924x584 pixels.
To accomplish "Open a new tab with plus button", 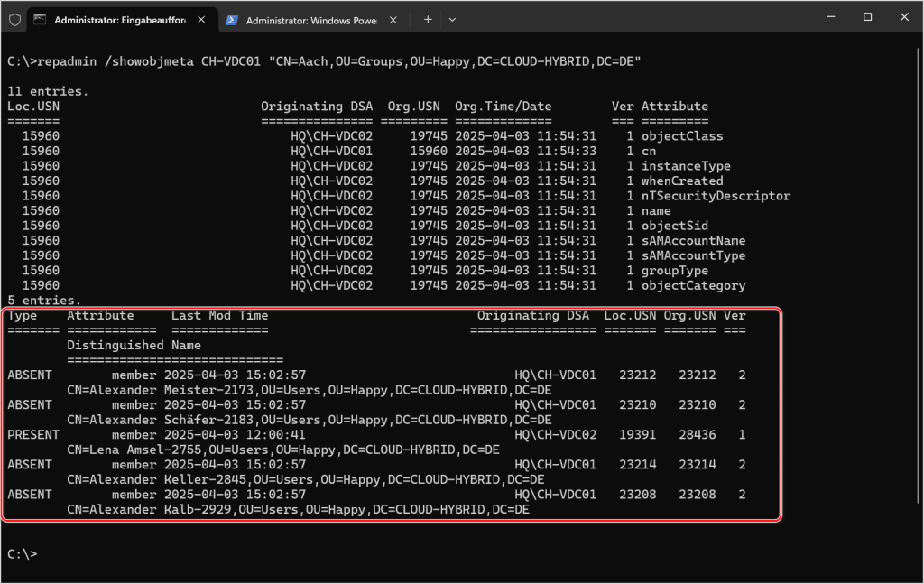I will pos(428,19).
